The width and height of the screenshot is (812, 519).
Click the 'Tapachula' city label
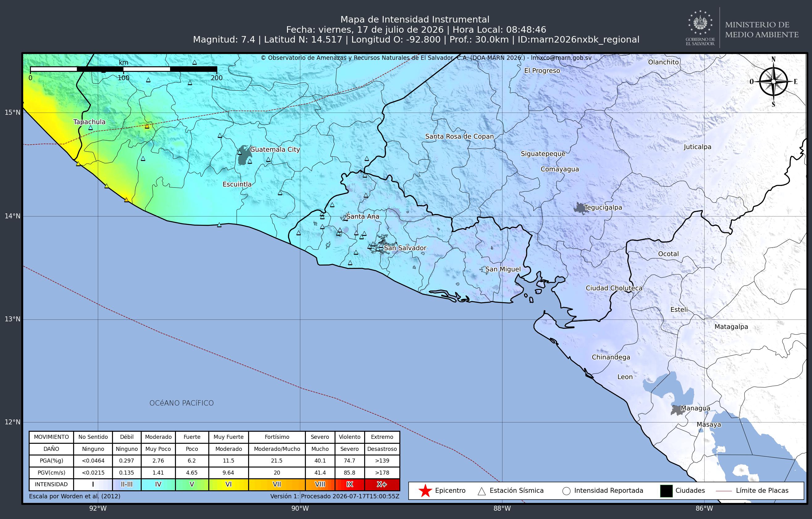coord(90,122)
